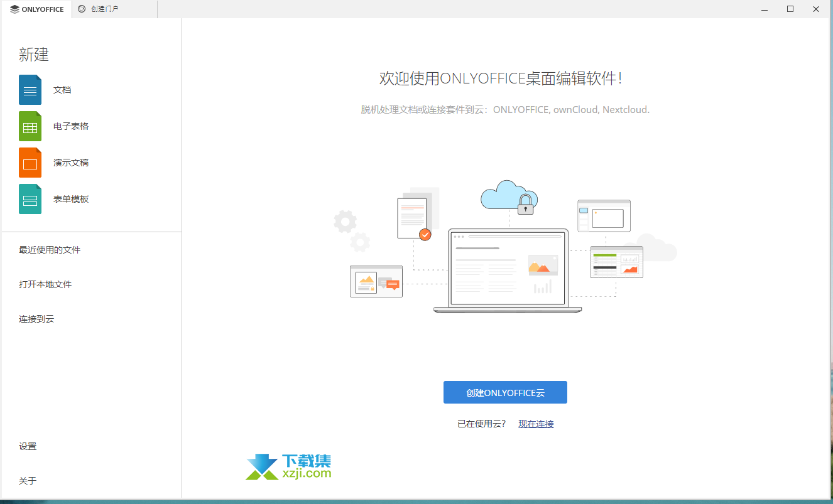This screenshot has width=833, height=504.
Task: Click the teal form template icon
Action: (30, 199)
